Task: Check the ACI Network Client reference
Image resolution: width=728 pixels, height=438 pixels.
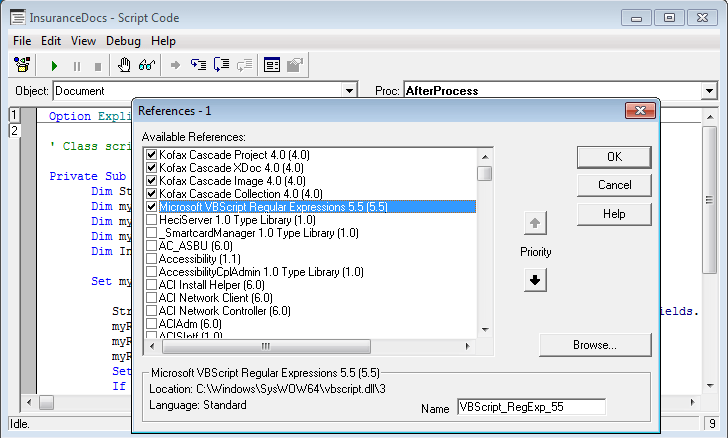Action: pos(152,298)
